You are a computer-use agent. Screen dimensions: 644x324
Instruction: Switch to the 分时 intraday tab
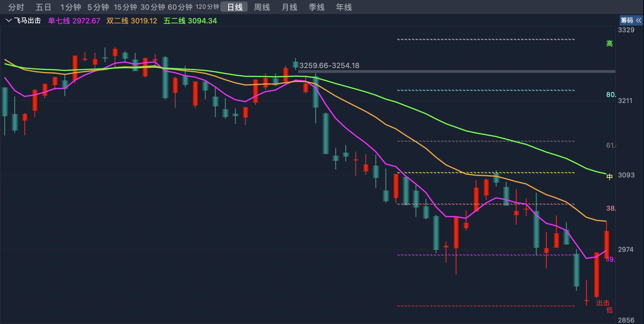pos(16,7)
